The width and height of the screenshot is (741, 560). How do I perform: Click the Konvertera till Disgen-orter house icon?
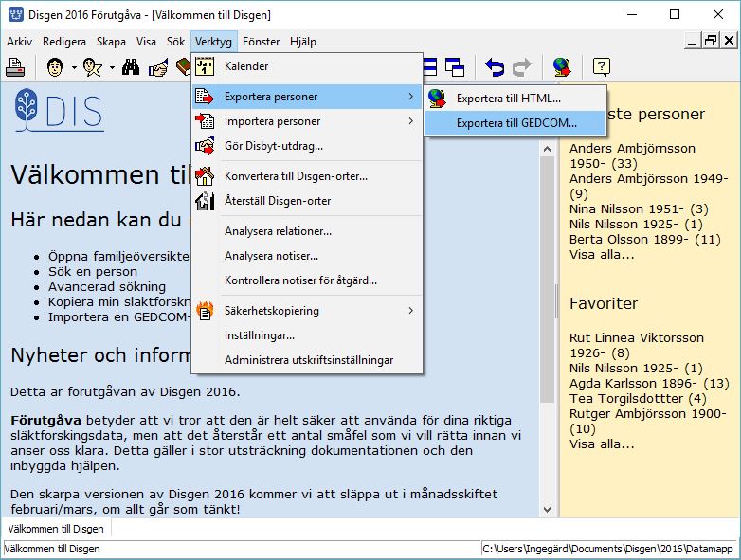205,176
